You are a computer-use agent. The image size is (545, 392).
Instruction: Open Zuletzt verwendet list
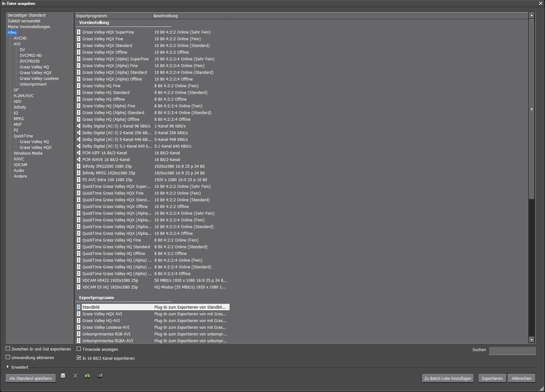24,21
